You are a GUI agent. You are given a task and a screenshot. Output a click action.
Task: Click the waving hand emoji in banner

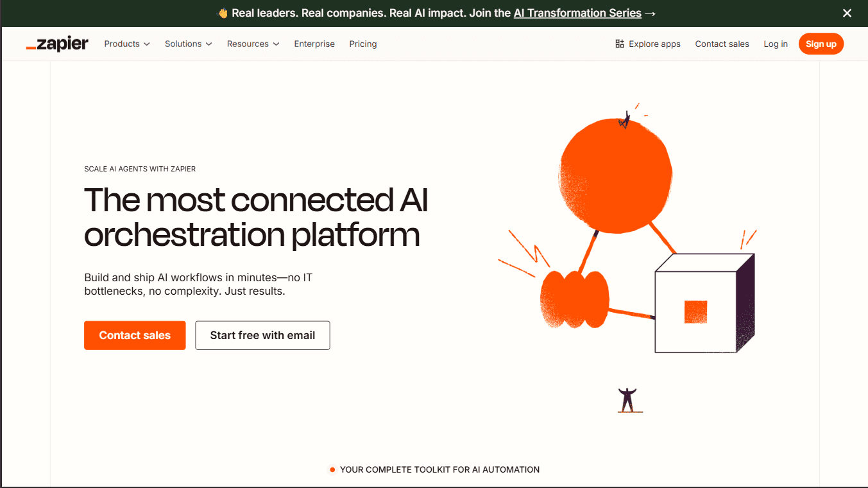point(223,13)
